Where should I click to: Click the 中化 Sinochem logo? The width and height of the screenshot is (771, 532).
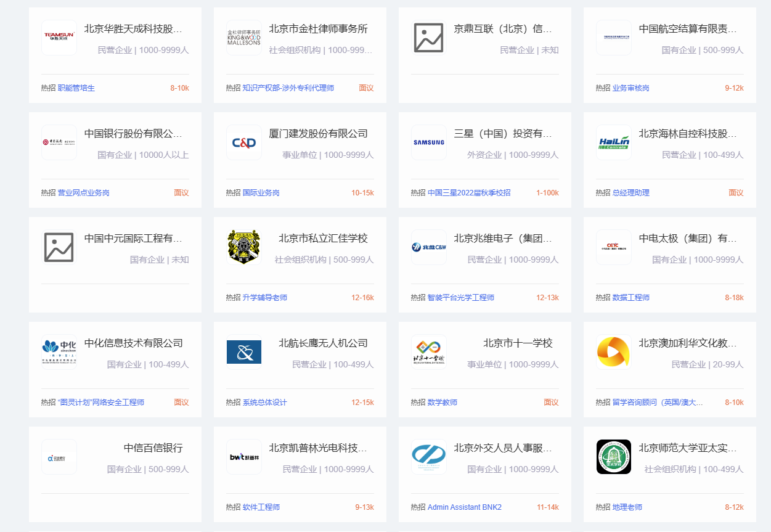[59, 352]
